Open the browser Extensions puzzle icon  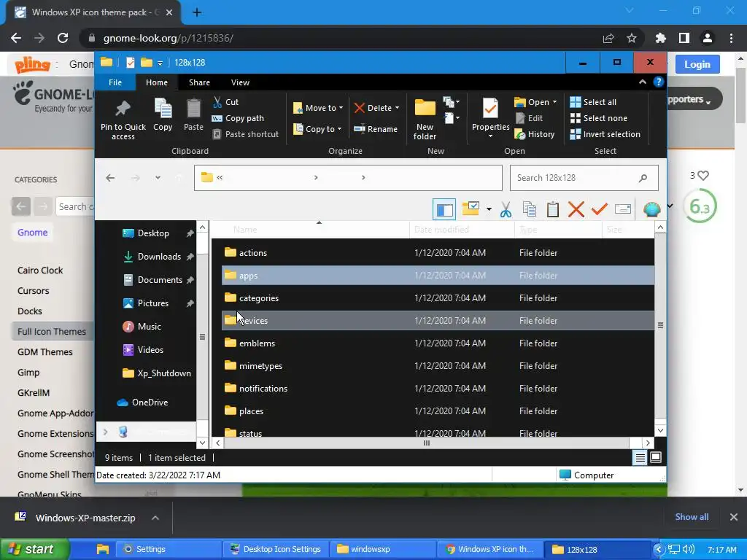tap(660, 38)
